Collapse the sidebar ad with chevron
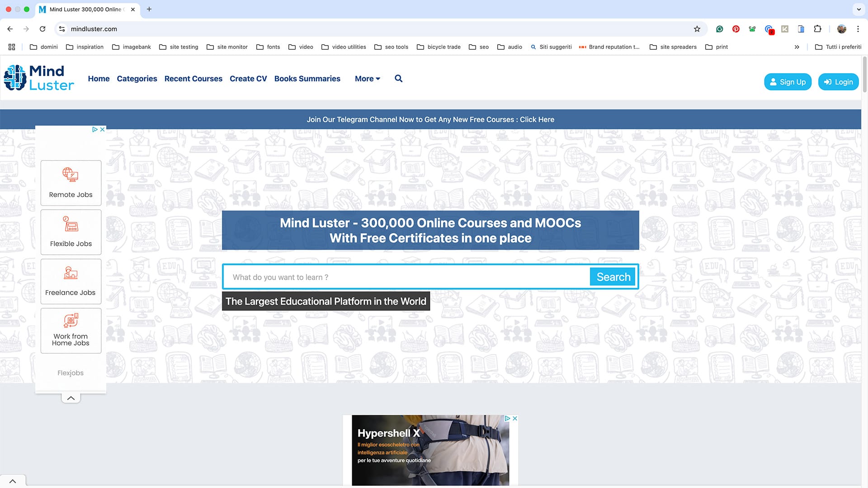This screenshot has height=488, width=868. (x=71, y=398)
